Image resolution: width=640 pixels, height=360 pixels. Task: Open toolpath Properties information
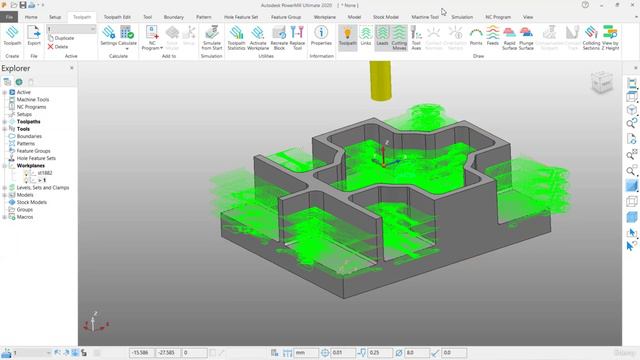tap(321, 36)
